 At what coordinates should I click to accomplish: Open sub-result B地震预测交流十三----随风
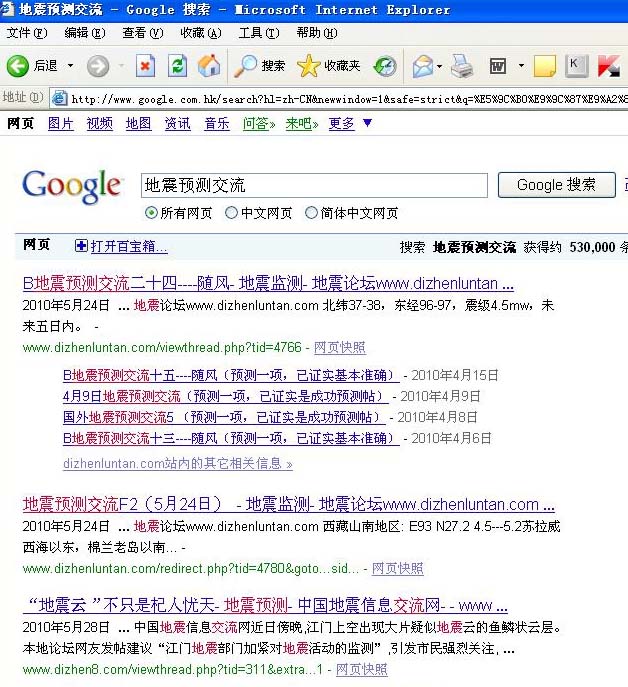(231, 438)
